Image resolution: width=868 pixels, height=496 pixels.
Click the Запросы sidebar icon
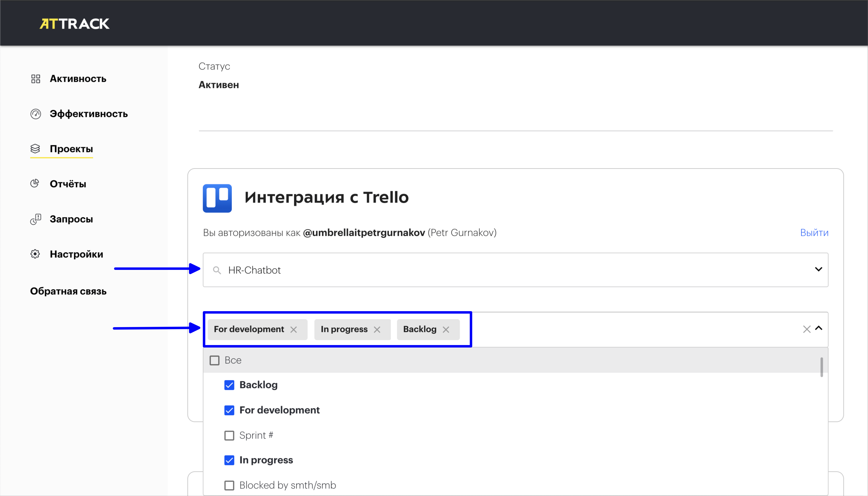(35, 219)
